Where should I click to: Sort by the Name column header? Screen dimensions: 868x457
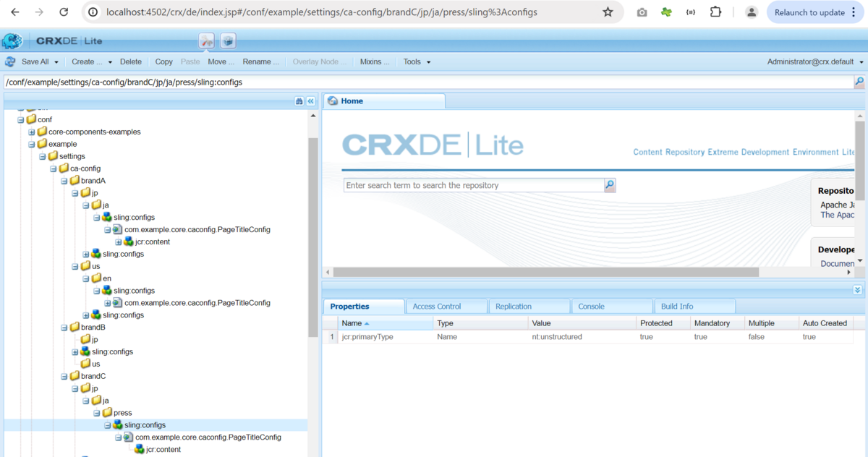386,323
